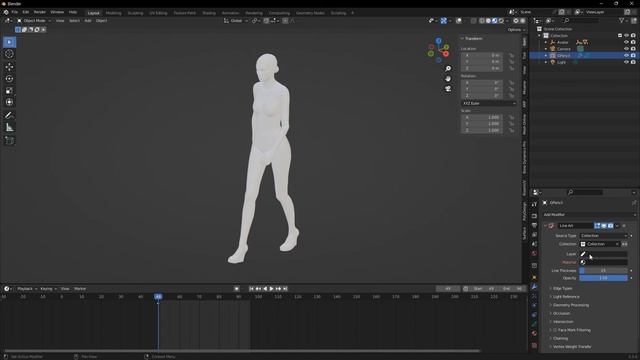Switch to Sculpting workspace tab
Screen dimensions: 640x360
click(135, 13)
